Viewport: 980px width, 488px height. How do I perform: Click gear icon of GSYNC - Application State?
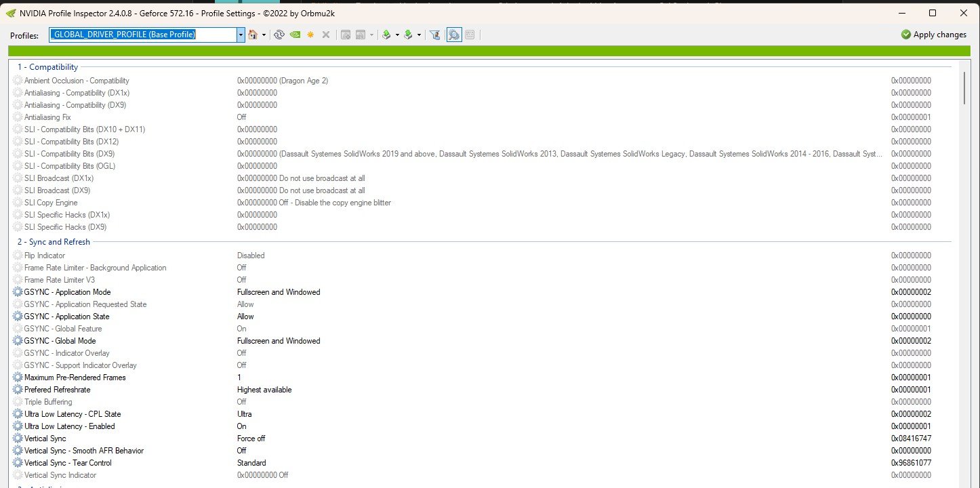coord(18,317)
